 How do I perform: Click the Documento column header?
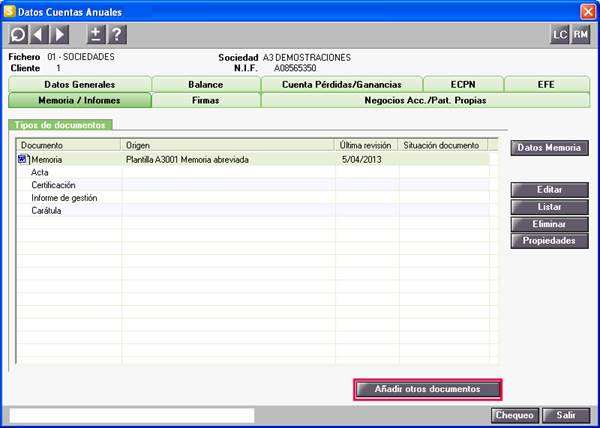pos(69,145)
